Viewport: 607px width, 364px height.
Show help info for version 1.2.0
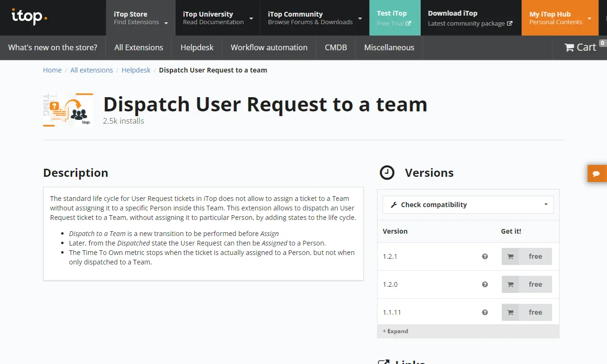[x=485, y=284]
